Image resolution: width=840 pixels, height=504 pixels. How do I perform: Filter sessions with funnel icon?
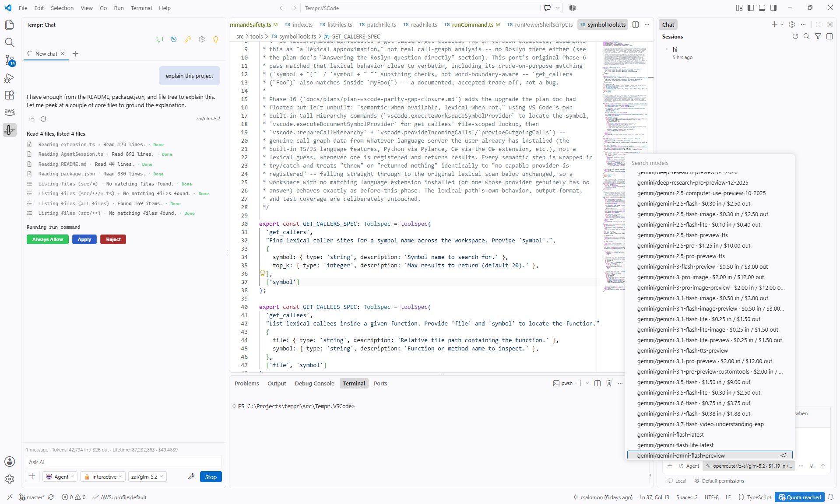pos(818,36)
